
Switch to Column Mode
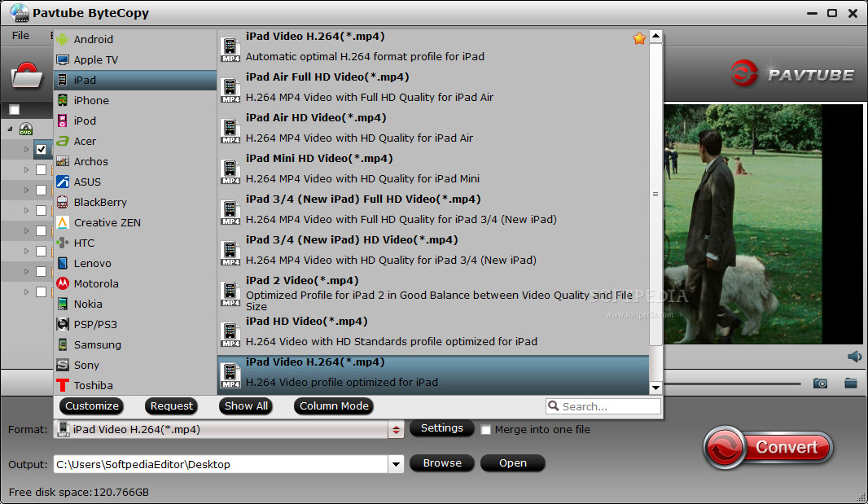[334, 406]
